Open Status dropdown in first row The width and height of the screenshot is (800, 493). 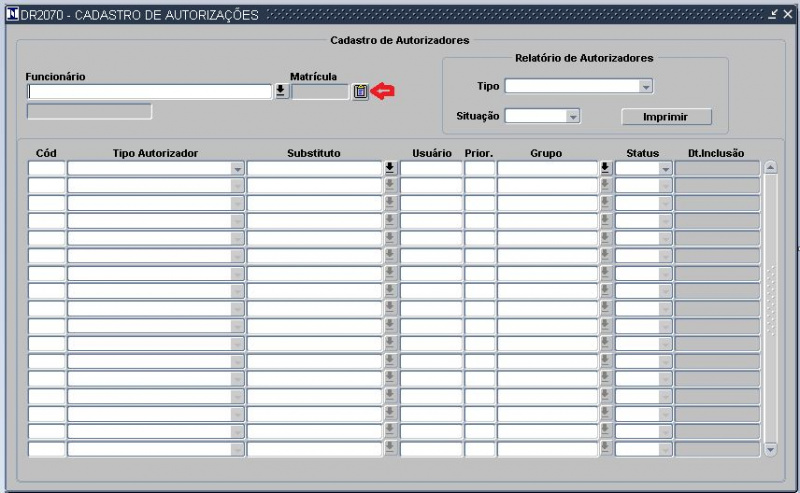665,168
